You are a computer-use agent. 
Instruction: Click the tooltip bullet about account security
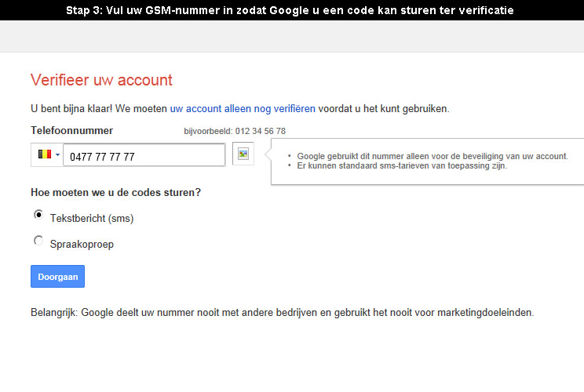433,156
